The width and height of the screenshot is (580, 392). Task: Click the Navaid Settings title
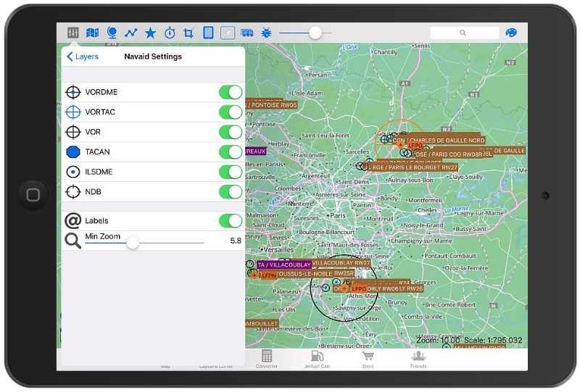153,57
